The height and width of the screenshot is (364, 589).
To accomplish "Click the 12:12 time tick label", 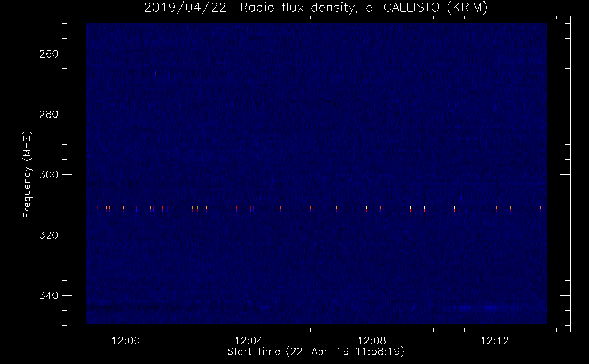I will 495,341.
